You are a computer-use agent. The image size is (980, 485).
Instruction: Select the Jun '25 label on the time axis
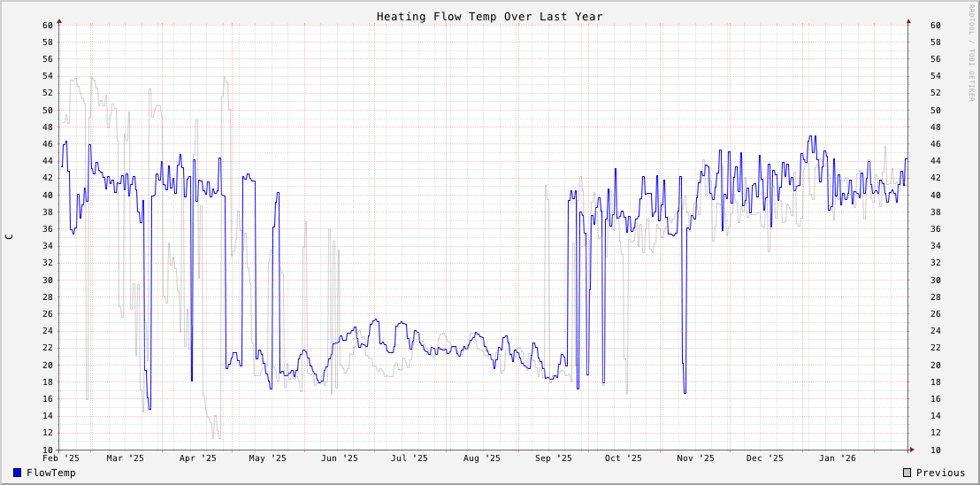tap(340, 458)
